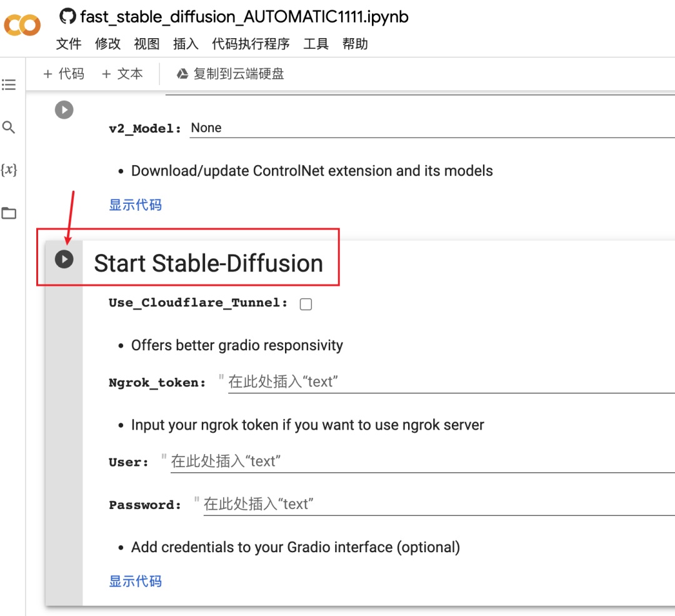Click 显示代码 link below the Password field
This screenshot has width=675, height=616.
pos(135,581)
